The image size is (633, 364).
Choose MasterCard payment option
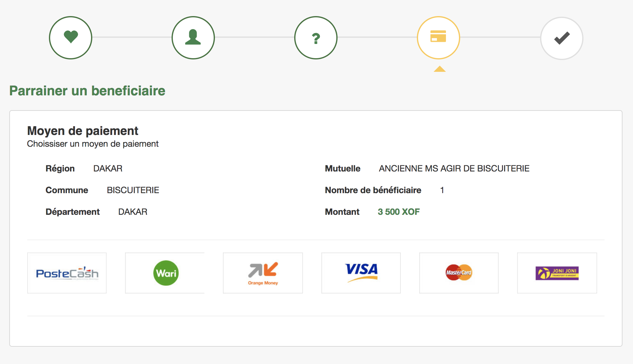[x=459, y=273]
